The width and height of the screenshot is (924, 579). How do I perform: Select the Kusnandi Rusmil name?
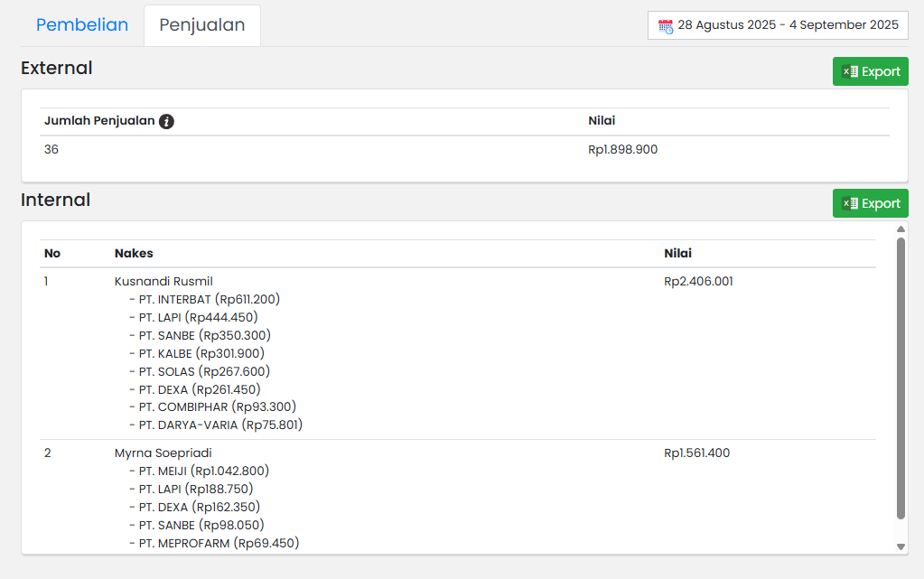[163, 281]
